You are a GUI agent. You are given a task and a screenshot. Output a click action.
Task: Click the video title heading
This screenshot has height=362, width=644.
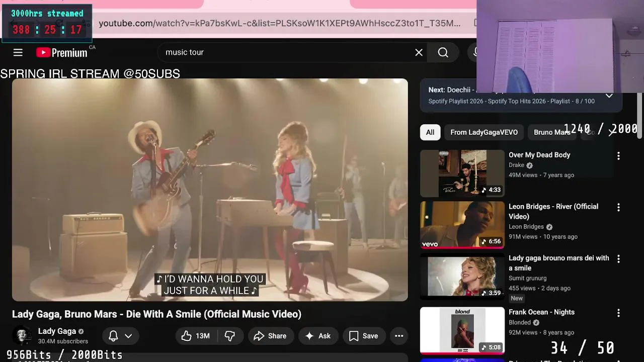[x=156, y=314]
